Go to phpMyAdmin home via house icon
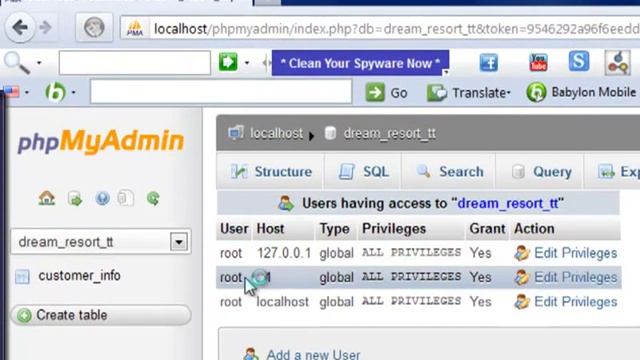 [x=47, y=198]
